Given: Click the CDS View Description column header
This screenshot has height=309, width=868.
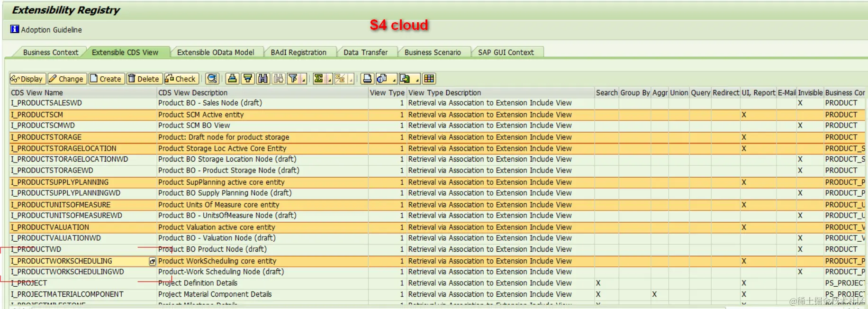Looking at the screenshot, I should click(263, 93).
